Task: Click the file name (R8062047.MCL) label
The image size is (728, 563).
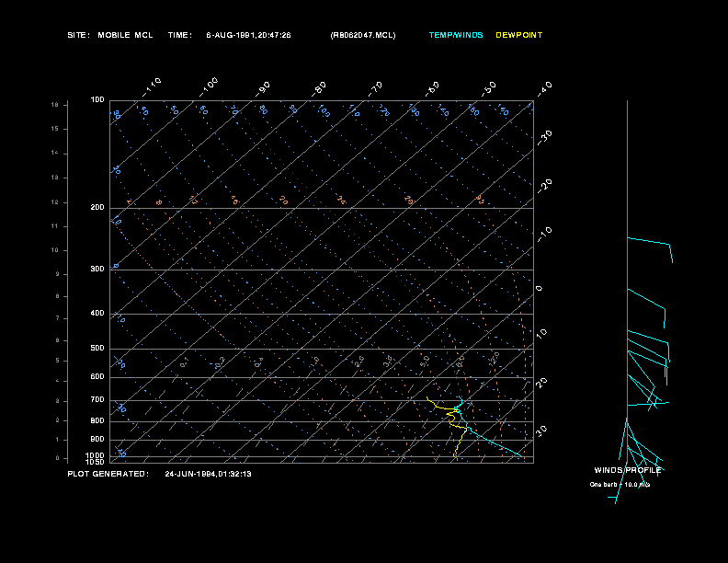Action: click(363, 35)
